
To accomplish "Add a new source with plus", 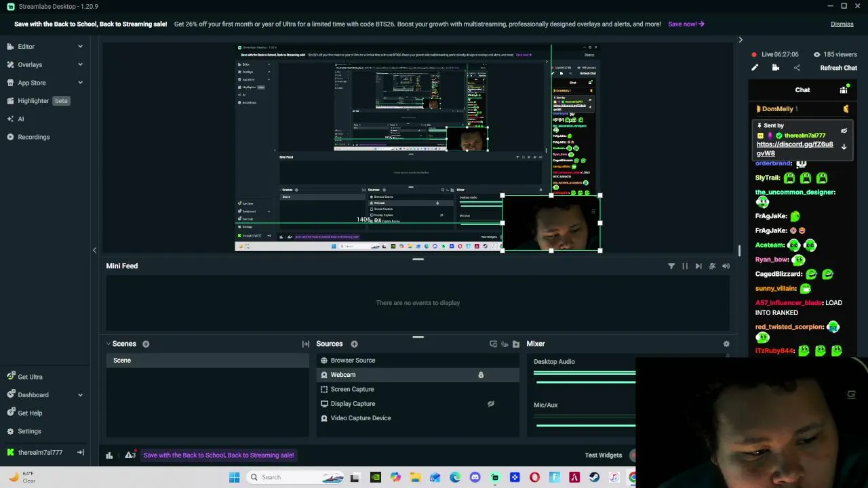I will tap(354, 344).
